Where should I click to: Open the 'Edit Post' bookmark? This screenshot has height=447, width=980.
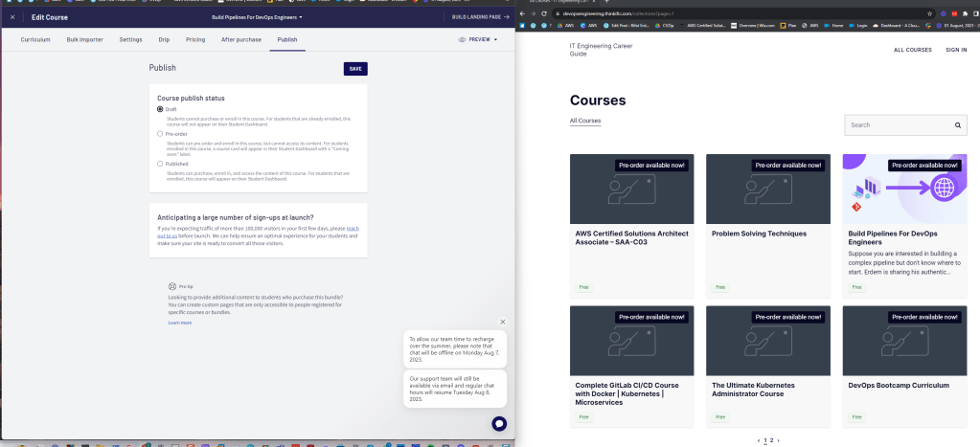[627, 26]
